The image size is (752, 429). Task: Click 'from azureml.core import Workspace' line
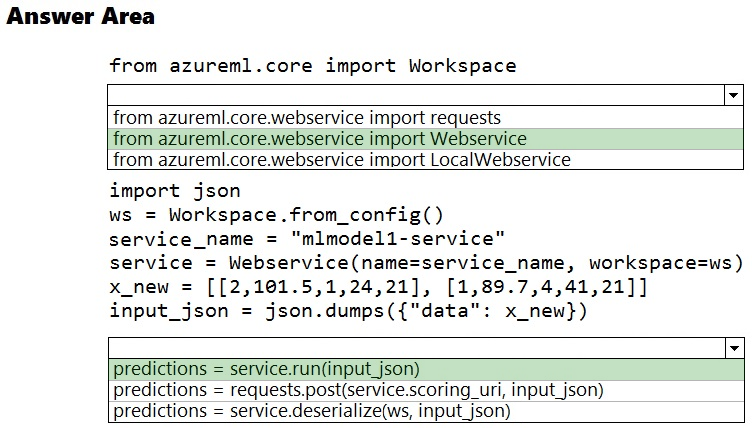pyautogui.click(x=313, y=65)
